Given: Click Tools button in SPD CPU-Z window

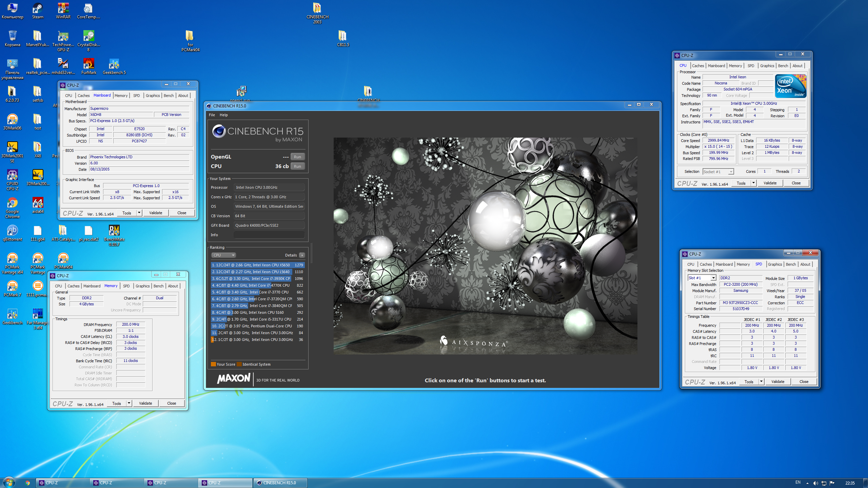Looking at the screenshot, I should 749,382.
